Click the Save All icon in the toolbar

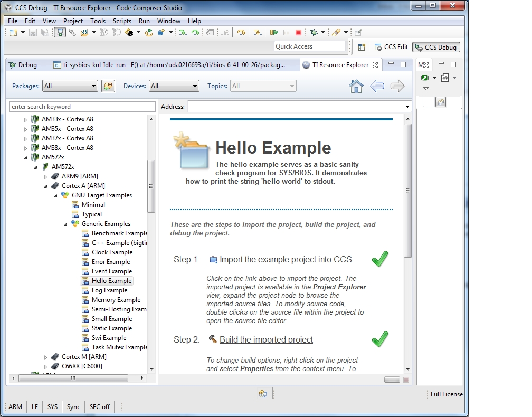[x=44, y=32]
